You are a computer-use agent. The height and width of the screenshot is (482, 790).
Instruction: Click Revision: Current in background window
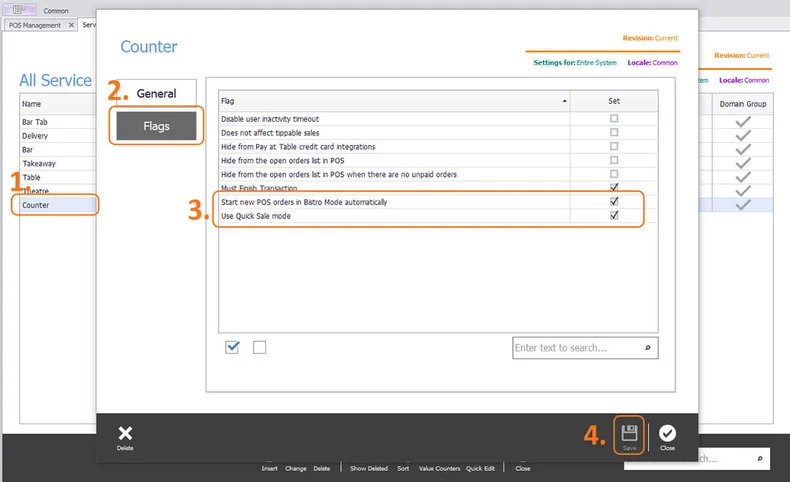click(x=742, y=55)
